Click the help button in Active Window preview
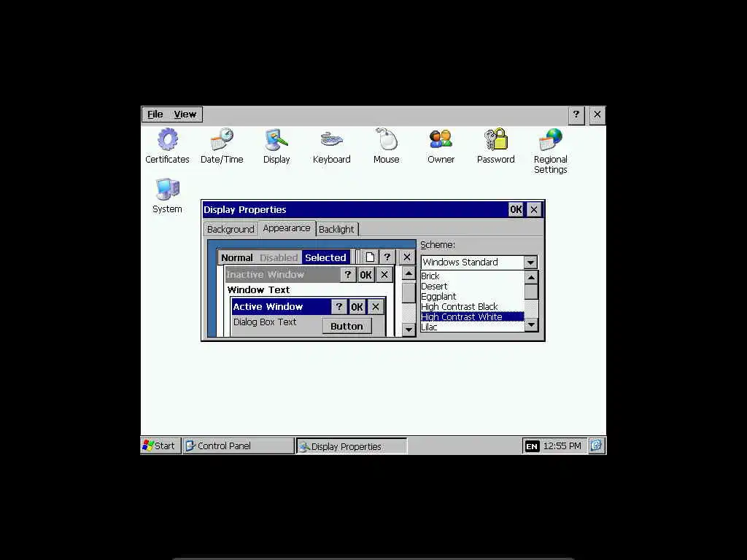747x560 pixels. point(338,307)
